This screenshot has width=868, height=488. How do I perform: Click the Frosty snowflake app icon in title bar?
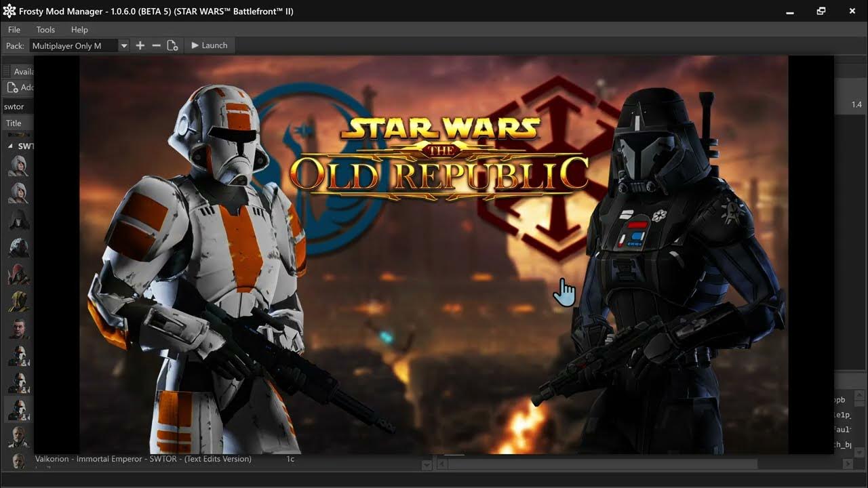pos(9,11)
